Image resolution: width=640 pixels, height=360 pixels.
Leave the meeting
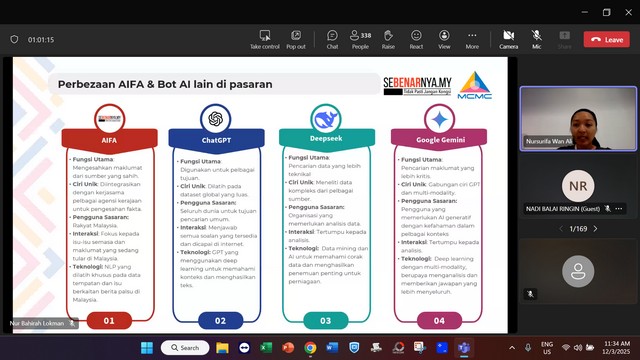click(x=607, y=40)
